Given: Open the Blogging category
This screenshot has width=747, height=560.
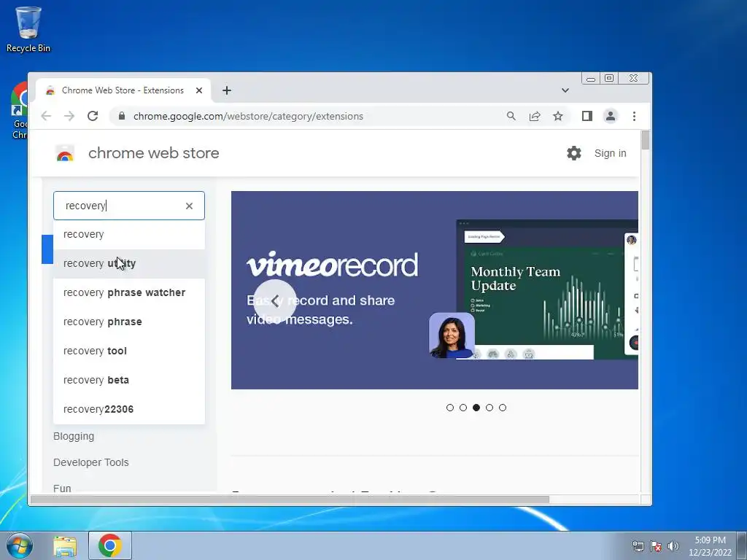Looking at the screenshot, I should coord(74,436).
